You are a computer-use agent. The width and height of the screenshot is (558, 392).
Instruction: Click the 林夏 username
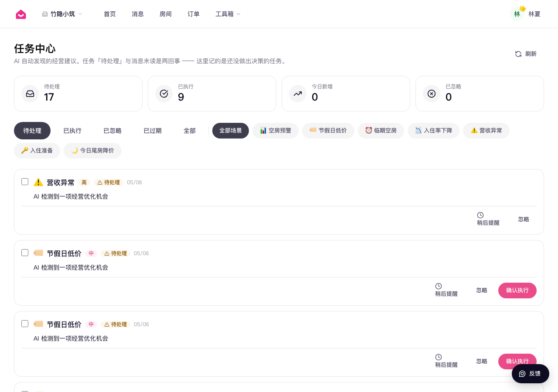coord(534,14)
